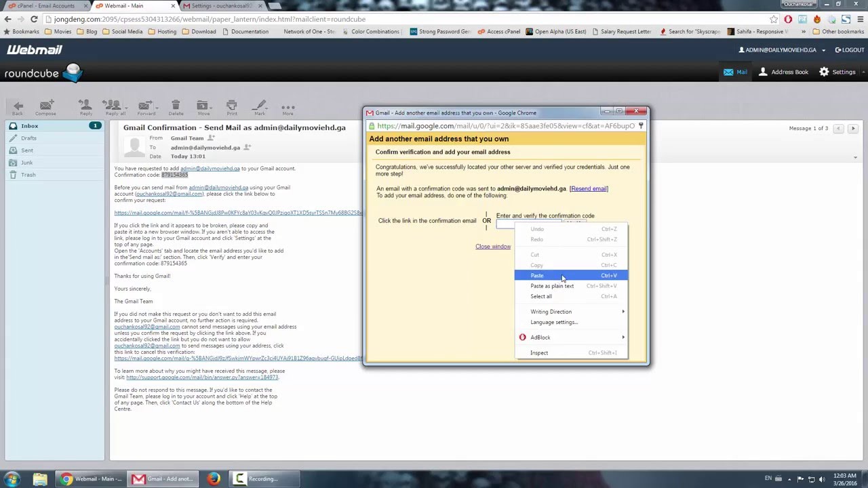Open the Other bookmarks folder
The height and width of the screenshot is (488, 868).
tap(838, 31)
